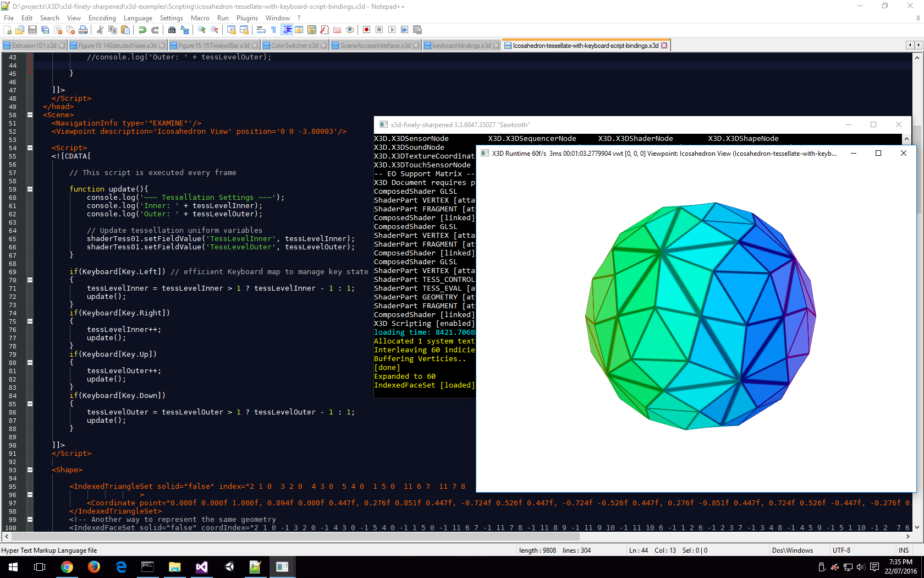
Task: Switch to the ColorSwitcher.x3d tab
Action: click(x=295, y=46)
